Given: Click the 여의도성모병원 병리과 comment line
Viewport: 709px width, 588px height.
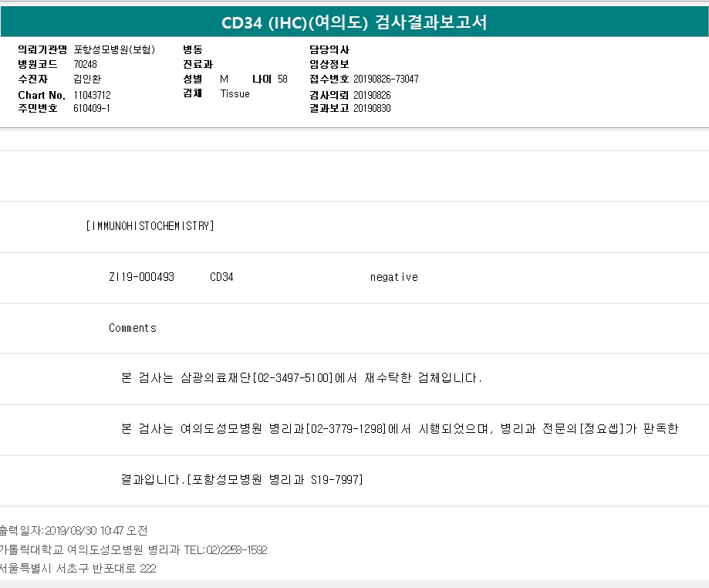Looking at the screenshot, I should click(400, 428).
